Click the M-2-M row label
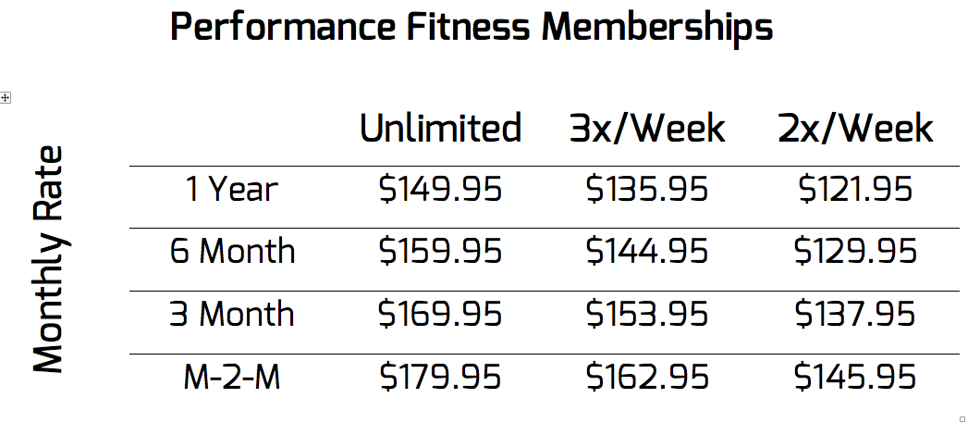 (x=232, y=378)
